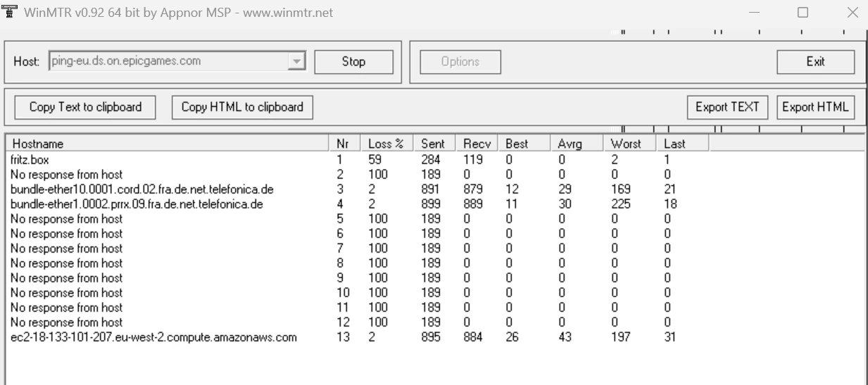This screenshot has width=868, height=385.
Task: Maximize the WinMTR window
Action: tap(803, 12)
